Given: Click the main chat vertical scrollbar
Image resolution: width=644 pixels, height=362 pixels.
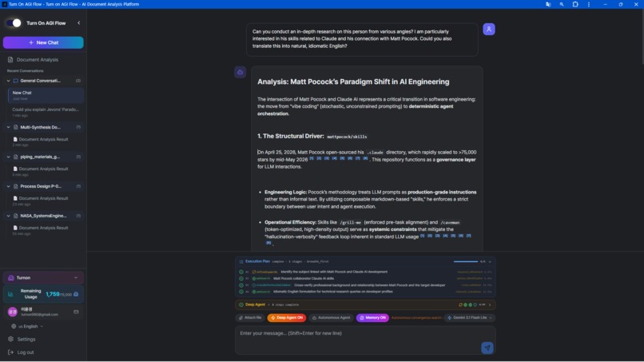Looking at the screenshot, I should [x=642, y=36].
